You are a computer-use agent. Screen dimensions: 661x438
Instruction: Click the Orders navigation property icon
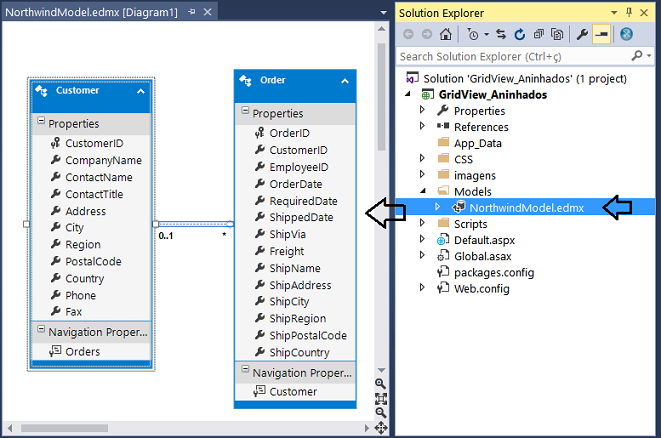(x=55, y=351)
